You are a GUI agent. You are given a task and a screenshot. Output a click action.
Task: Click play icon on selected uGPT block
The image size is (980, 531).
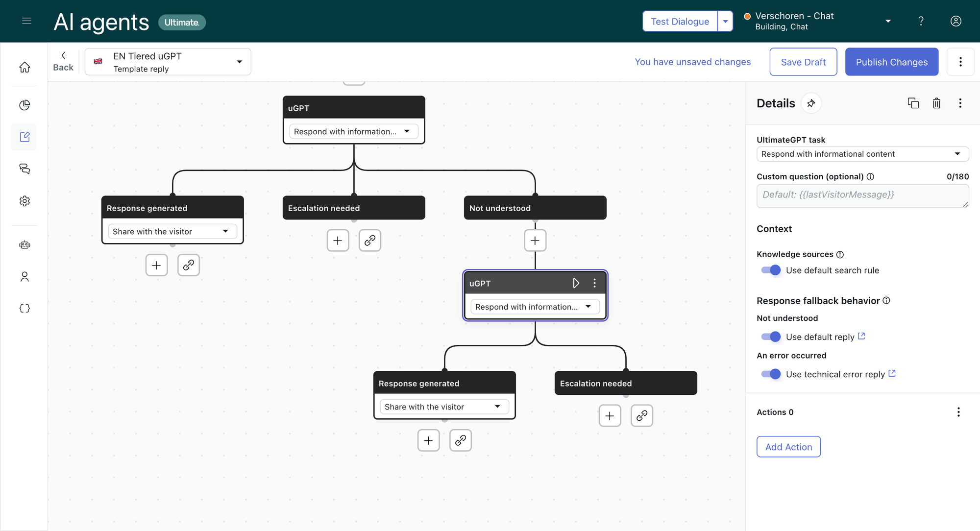coord(576,283)
